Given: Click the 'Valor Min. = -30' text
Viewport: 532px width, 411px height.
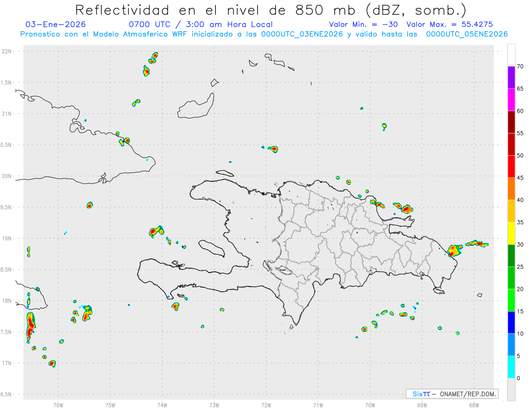Looking at the screenshot, I should click(x=363, y=24).
